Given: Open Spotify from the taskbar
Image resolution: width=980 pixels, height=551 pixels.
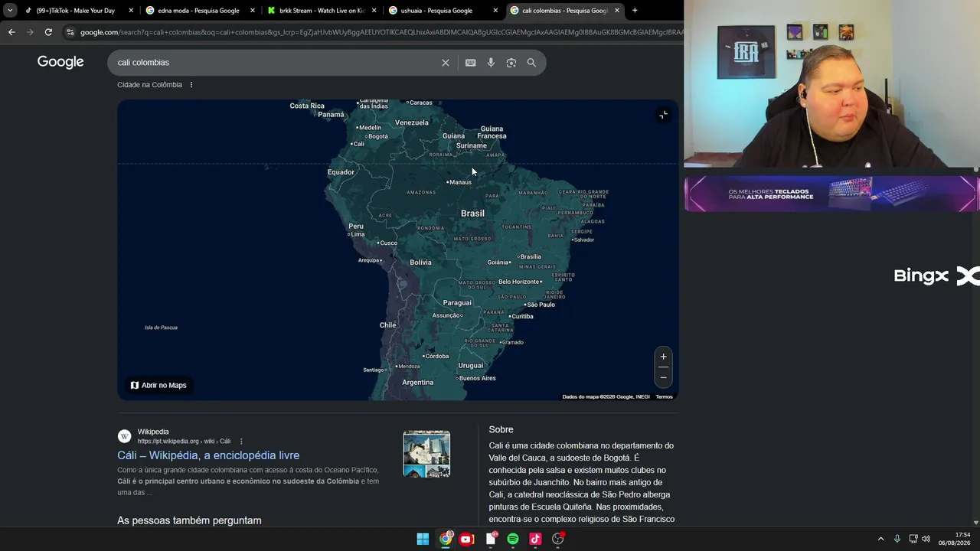Looking at the screenshot, I should 513,539.
